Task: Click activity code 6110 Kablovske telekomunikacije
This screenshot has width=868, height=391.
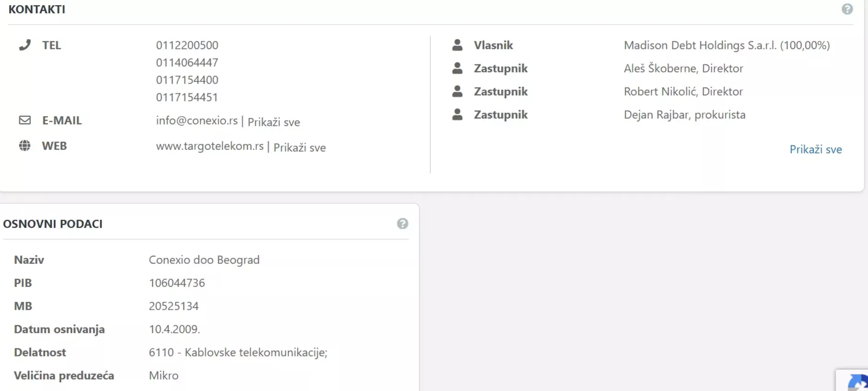Action: click(x=238, y=353)
